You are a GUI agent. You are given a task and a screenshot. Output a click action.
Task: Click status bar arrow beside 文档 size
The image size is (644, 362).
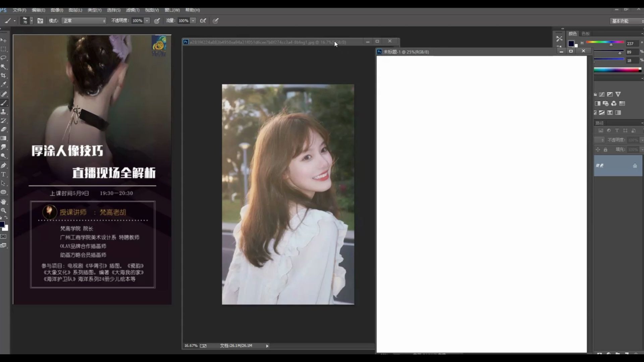(x=267, y=346)
